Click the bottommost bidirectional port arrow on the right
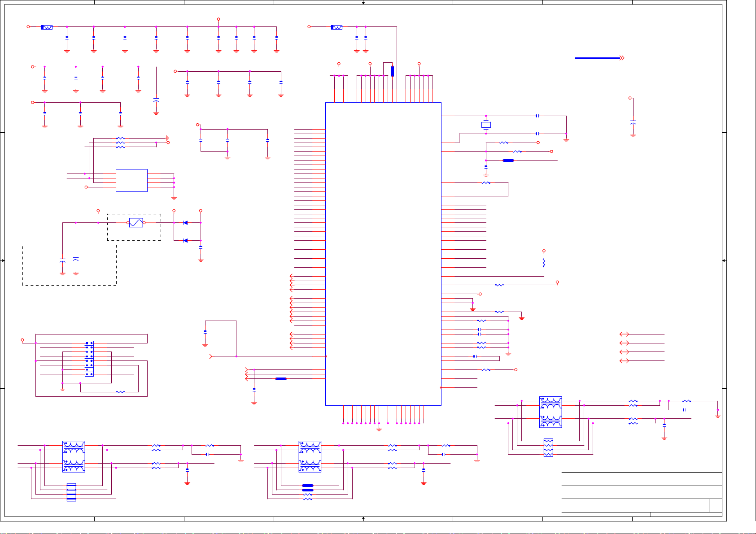The height and width of the screenshot is (534, 756). point(624,360)
